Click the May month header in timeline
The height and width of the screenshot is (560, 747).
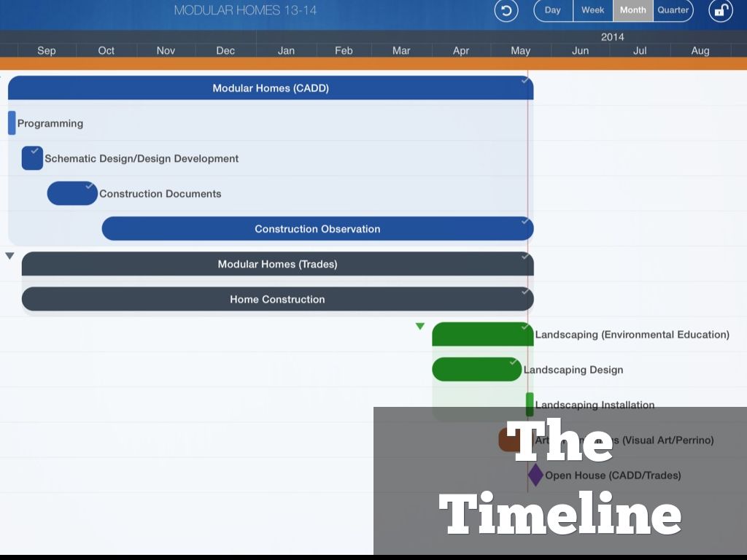520,50
